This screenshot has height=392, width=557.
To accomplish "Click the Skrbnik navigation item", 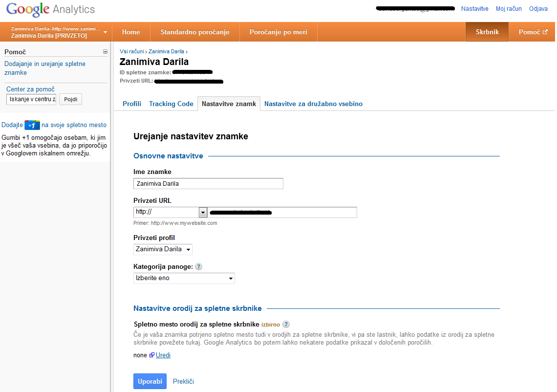I will click(x=487, y=32).
